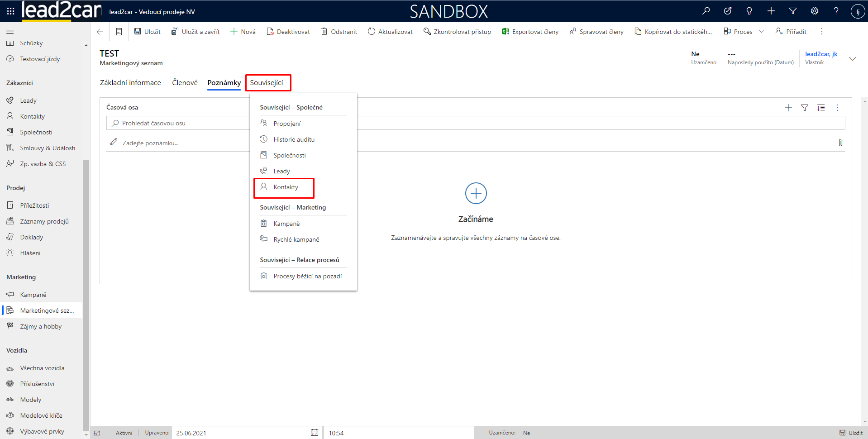Open timeline filter funnel icon
The image size is (868, 439).
point(804,108)
